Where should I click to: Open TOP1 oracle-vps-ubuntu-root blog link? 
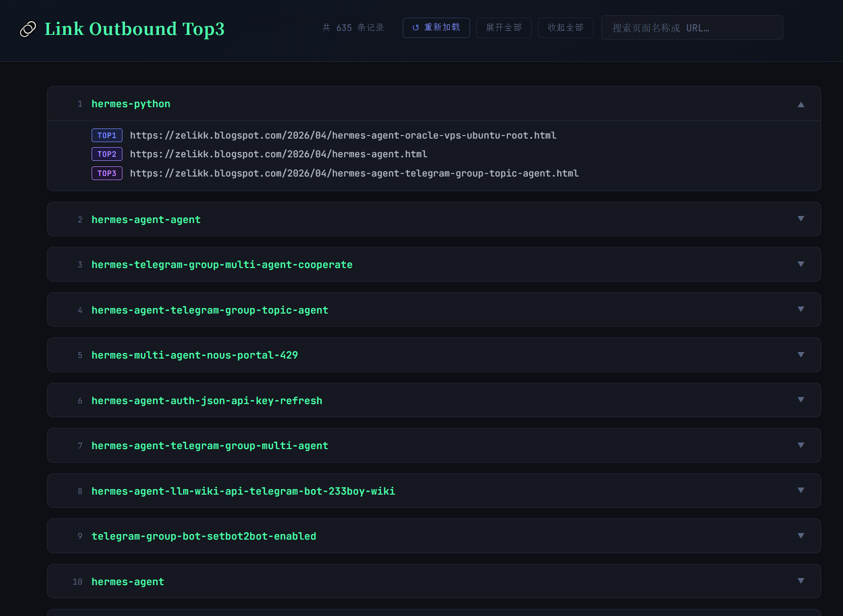tap(343, 136)
